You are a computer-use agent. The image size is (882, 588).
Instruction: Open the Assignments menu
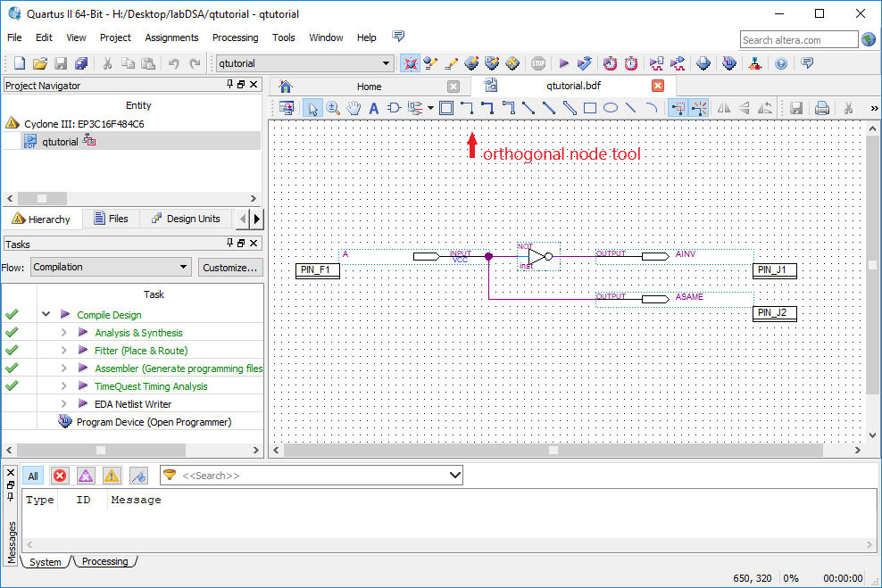(x=171, y=37)
